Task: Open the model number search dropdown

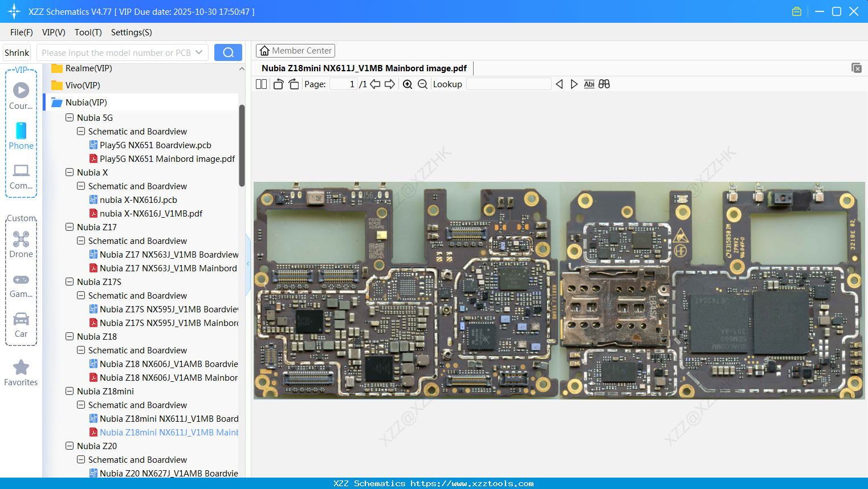Action: pos(200,52)
